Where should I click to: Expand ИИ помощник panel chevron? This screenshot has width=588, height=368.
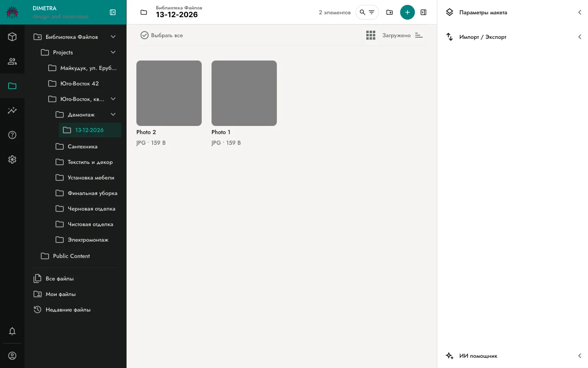[x=580, y=356]
